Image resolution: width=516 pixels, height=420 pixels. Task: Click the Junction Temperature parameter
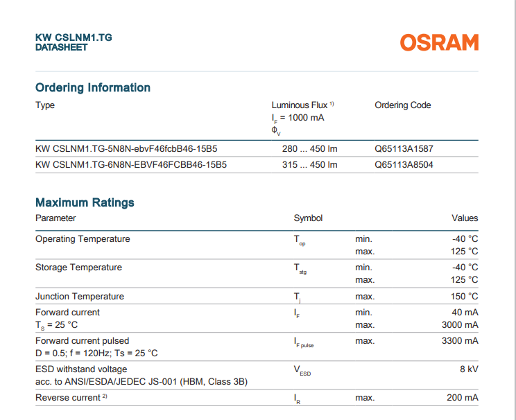[x=80, y=296]
